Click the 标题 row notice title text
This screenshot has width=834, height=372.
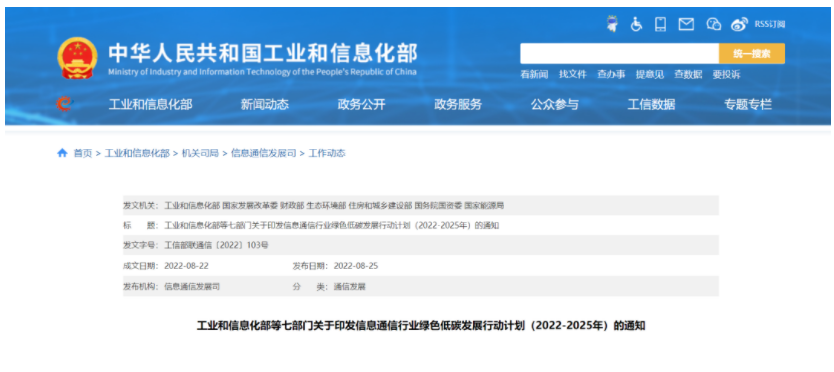(332, 225)
